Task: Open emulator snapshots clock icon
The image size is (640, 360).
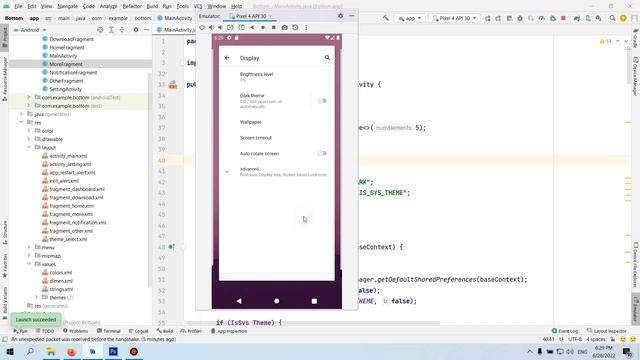Action: 295,27
